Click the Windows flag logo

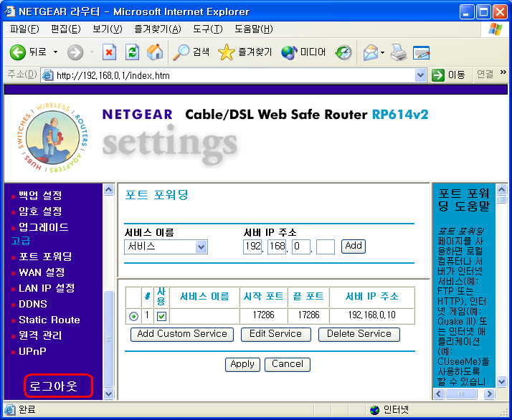tap(495, 29)
